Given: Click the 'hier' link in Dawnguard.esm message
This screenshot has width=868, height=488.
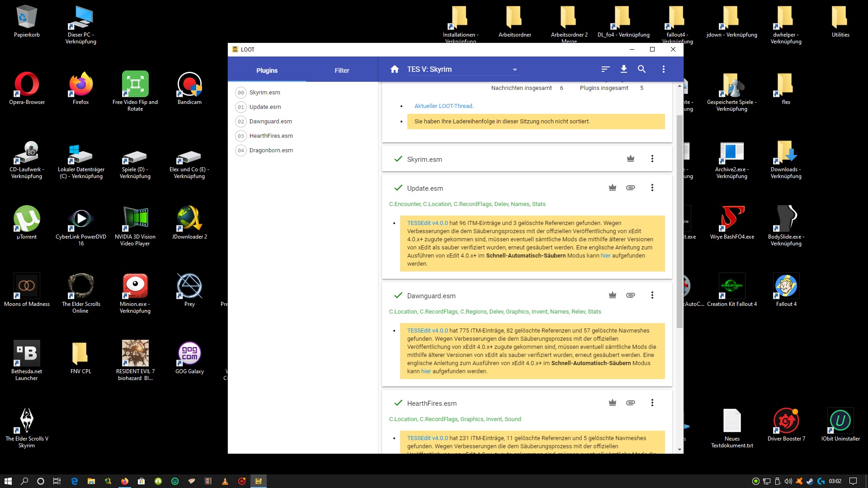Looking at the screenshot, I should pyautogui.click(x=426, y=371).
